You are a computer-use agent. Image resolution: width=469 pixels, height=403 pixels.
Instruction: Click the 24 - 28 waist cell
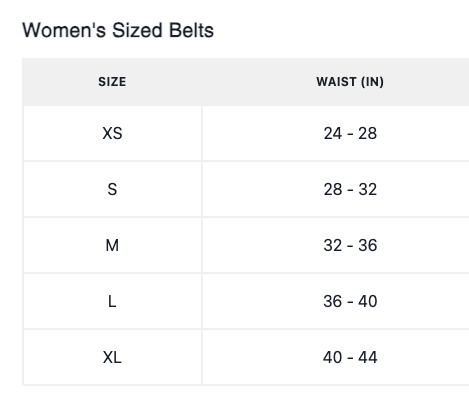[x=336, y=133]
